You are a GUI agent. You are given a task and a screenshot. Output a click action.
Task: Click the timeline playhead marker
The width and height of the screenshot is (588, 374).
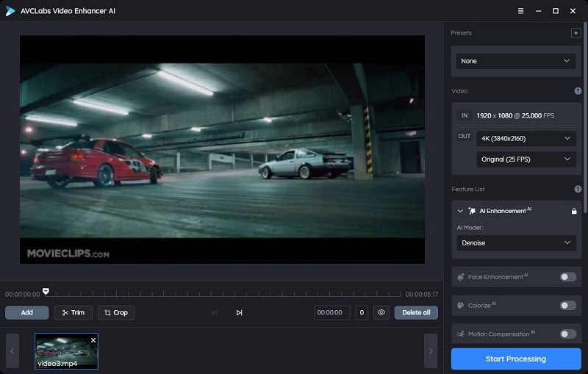46,291
